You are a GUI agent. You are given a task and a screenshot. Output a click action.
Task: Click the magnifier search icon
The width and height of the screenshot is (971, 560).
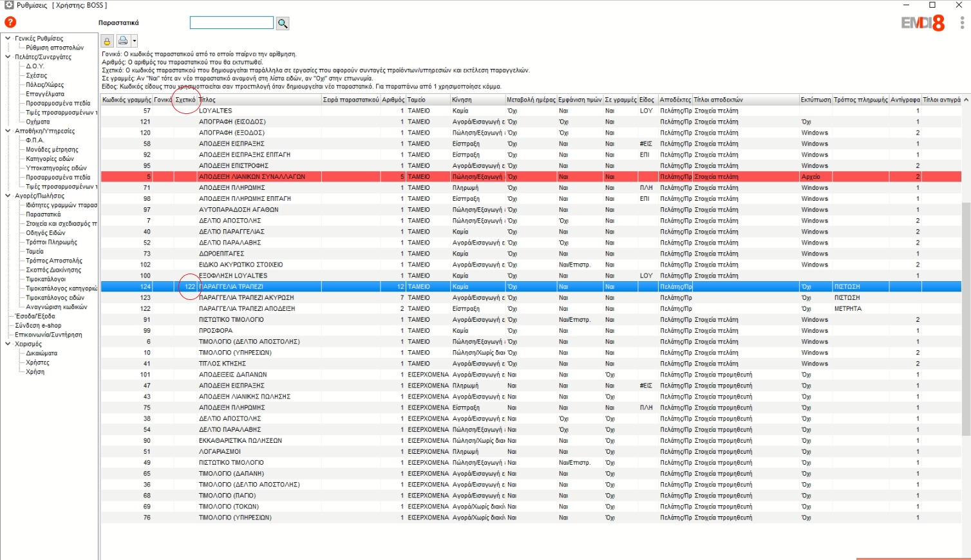click(283, 23)
